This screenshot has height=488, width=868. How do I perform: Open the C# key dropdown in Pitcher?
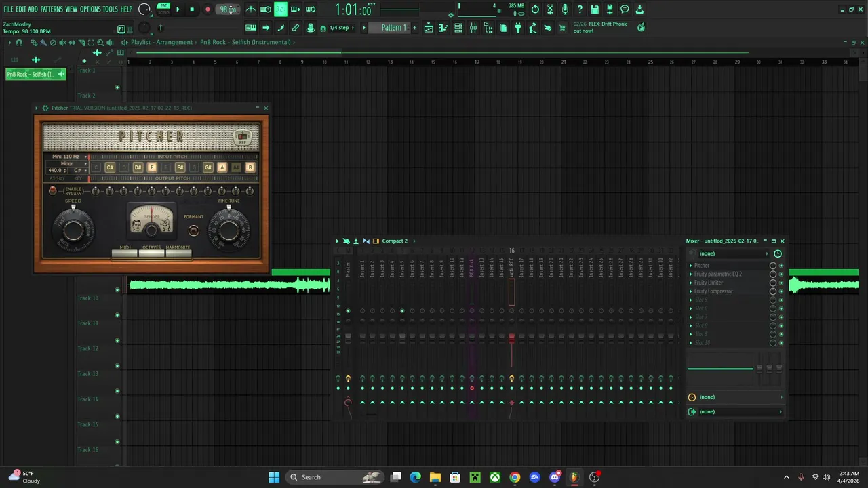(x=78, y=170)
